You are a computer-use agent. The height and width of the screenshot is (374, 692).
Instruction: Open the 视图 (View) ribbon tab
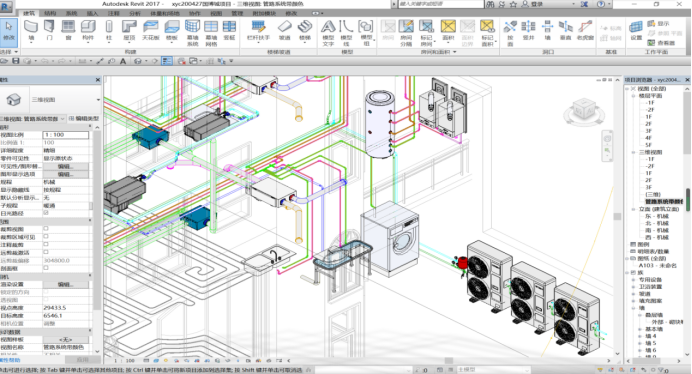click(x=216, y=14)
